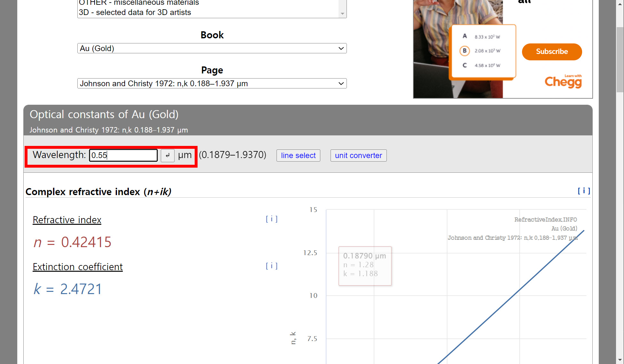Viewport: 624px width, 364px height.
Task: Select answer option A in ad
Action: coord(464,36)
